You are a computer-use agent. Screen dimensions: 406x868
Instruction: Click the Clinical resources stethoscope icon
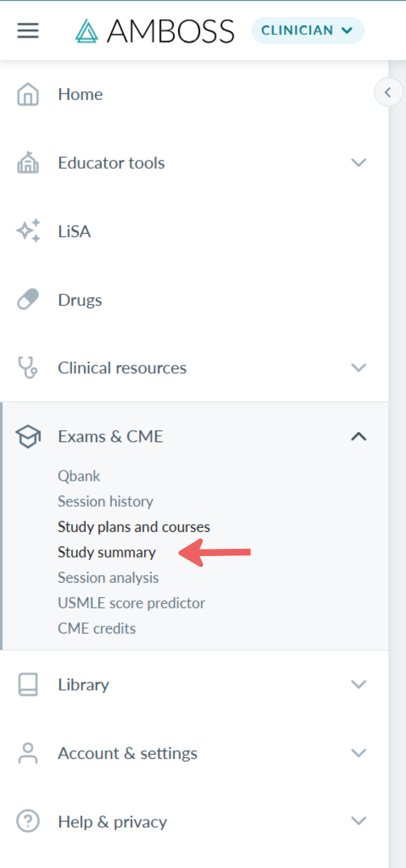[x=28, y=368]
